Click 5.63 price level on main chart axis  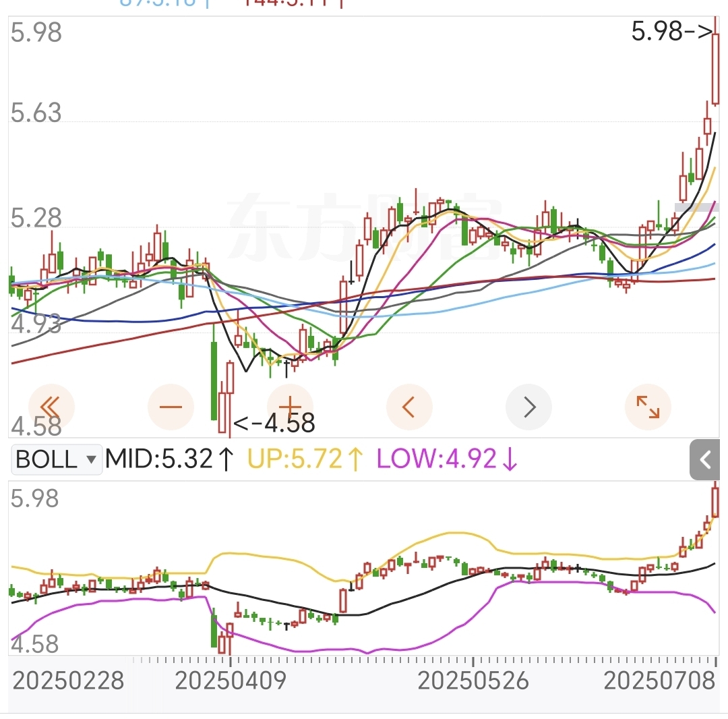36,113
